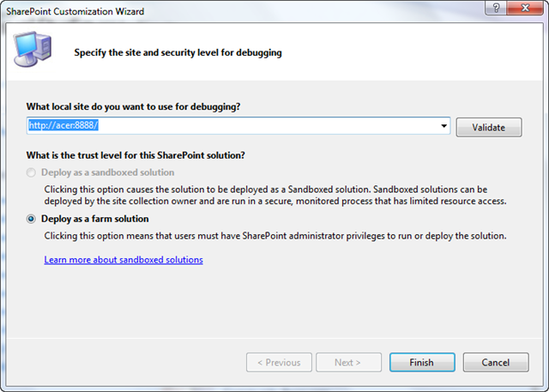549x392 pixels.
Task: Expand the local site URL dropdown arrow
Action: point(443,127)
